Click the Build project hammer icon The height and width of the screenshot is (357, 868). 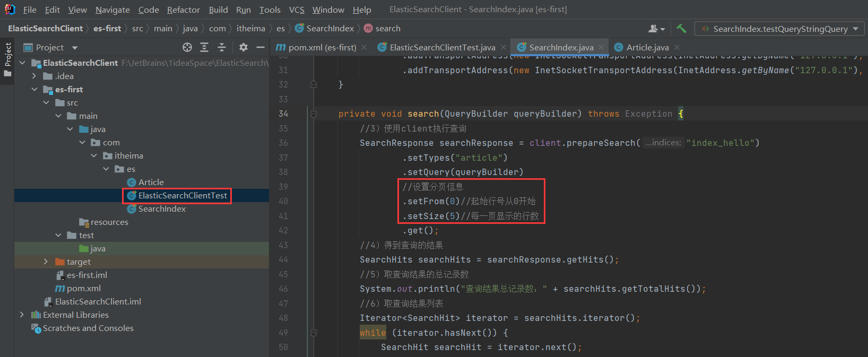(681, 29)
